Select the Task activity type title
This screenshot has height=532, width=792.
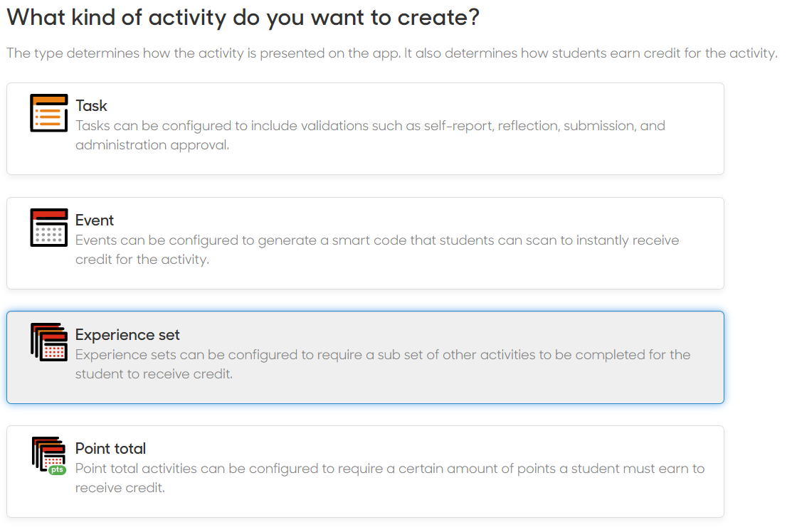(91, 106)
